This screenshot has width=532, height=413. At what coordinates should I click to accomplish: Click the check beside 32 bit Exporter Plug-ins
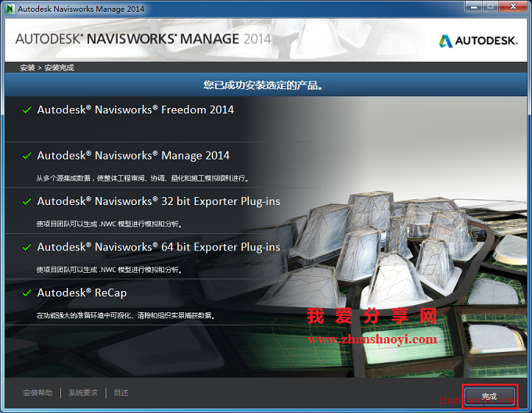click(27, 202)
